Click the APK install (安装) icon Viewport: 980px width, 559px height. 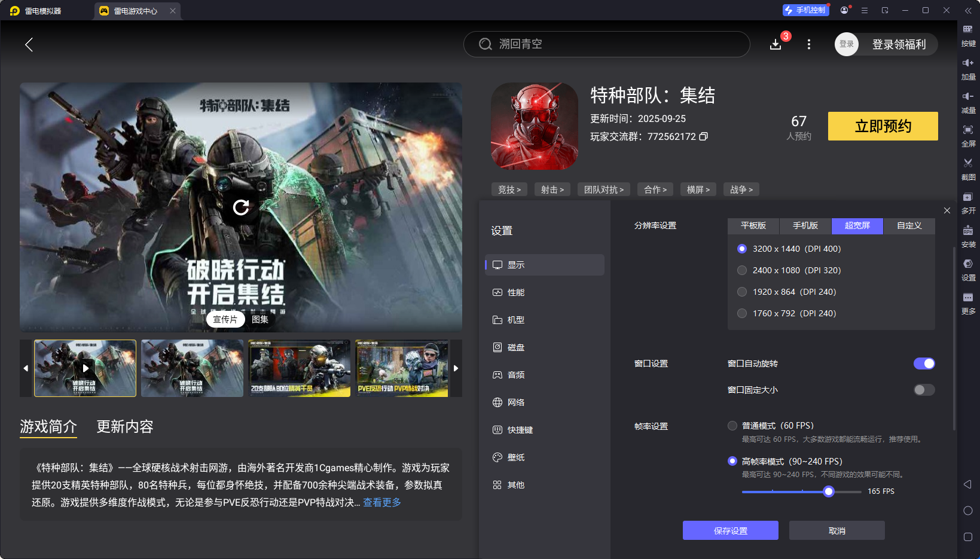click(x=969, y=230)
